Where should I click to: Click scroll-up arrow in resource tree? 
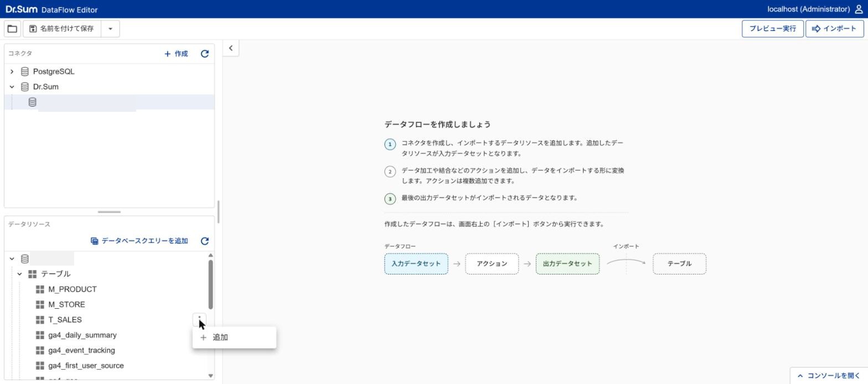coord(210,255)
